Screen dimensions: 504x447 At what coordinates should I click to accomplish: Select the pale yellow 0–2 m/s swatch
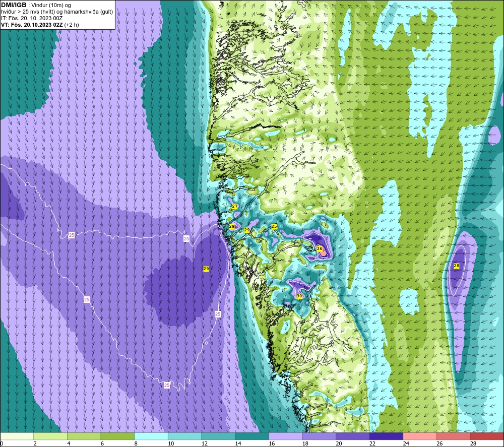[x=17, y=436]
